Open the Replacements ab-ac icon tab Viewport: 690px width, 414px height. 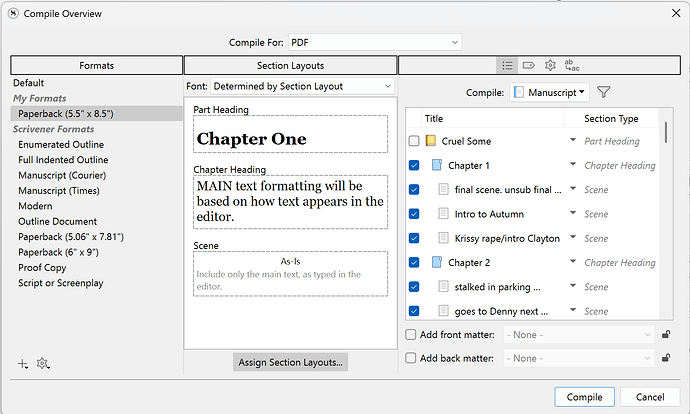click(572, 66)
